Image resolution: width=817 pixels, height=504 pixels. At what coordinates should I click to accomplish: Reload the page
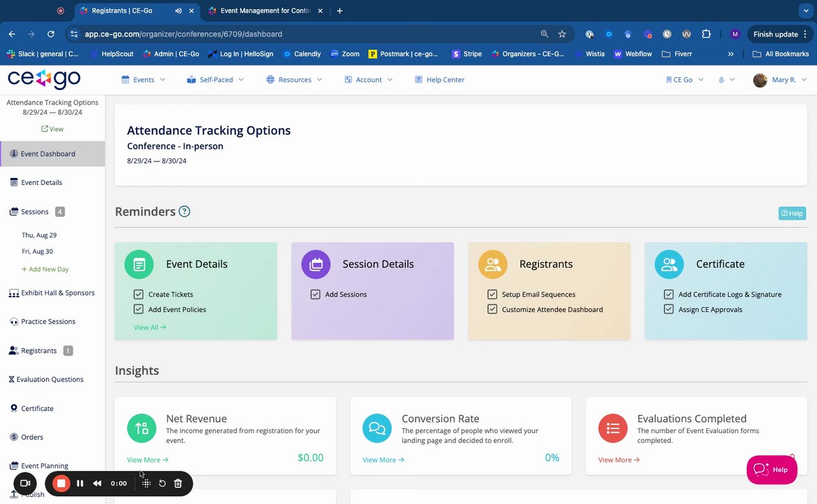click(51, 34)
